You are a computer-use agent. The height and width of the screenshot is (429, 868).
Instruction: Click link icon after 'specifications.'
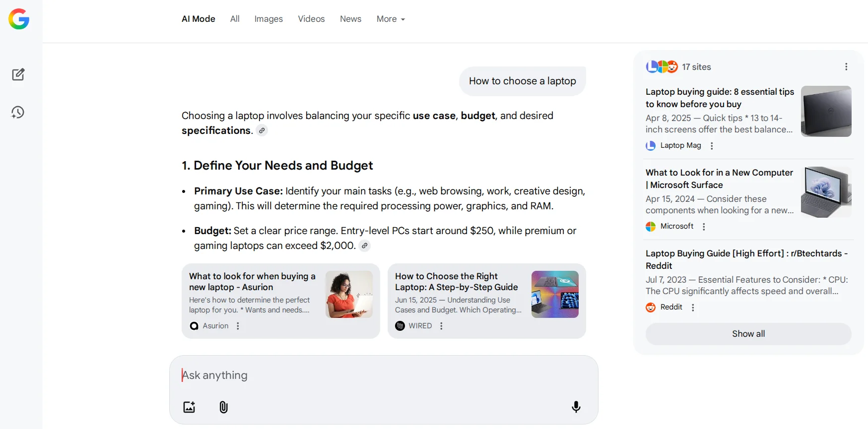pos(262,130)
